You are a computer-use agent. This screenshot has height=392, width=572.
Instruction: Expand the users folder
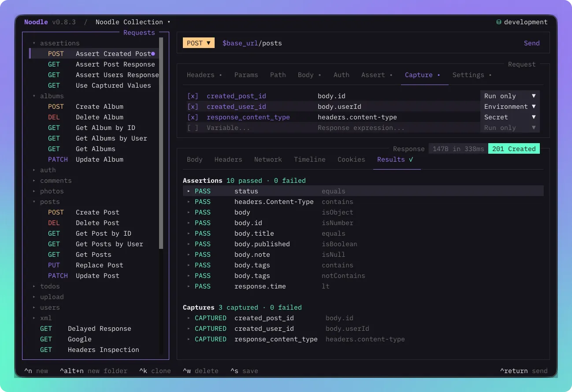pos(34,307)
